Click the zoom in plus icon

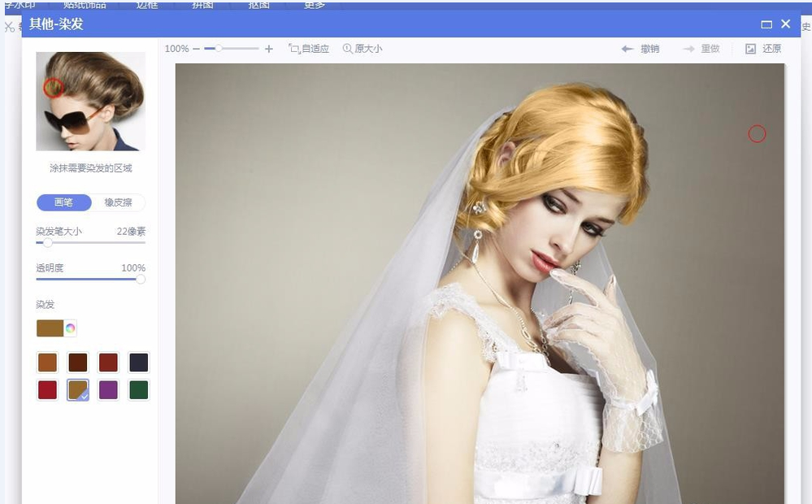(269, 49)
